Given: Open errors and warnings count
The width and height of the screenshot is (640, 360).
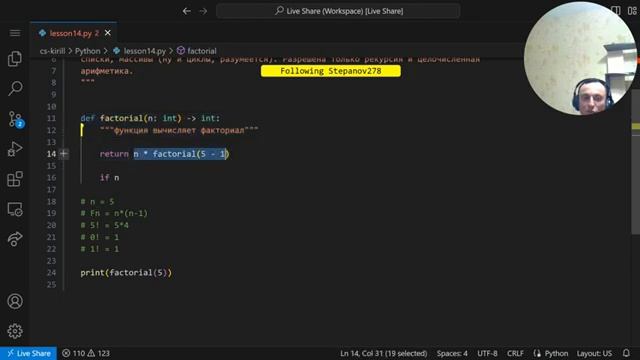Looking at the screenshot, I should tap(86, 353).
